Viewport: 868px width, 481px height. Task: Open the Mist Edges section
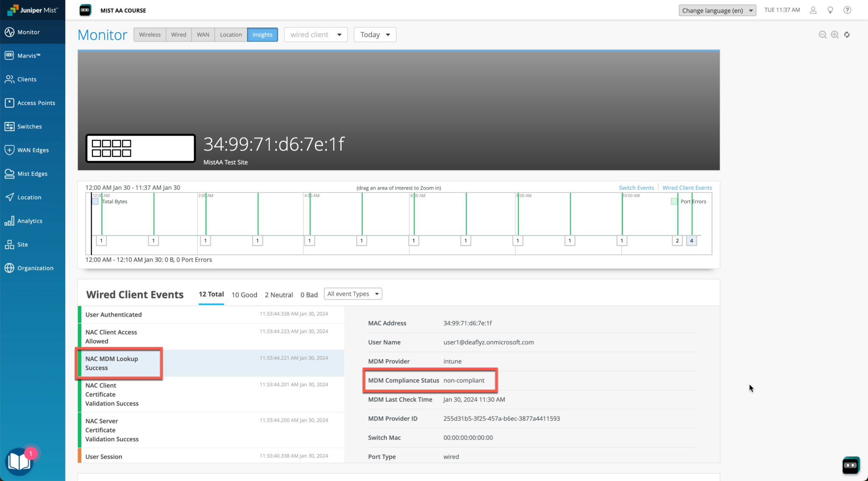(32, 173)
